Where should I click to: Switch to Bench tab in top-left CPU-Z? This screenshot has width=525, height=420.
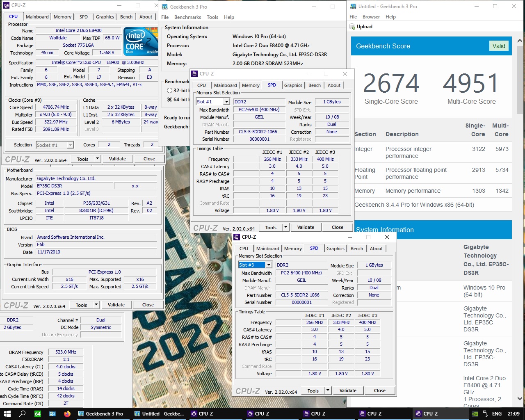click(126, 17)
